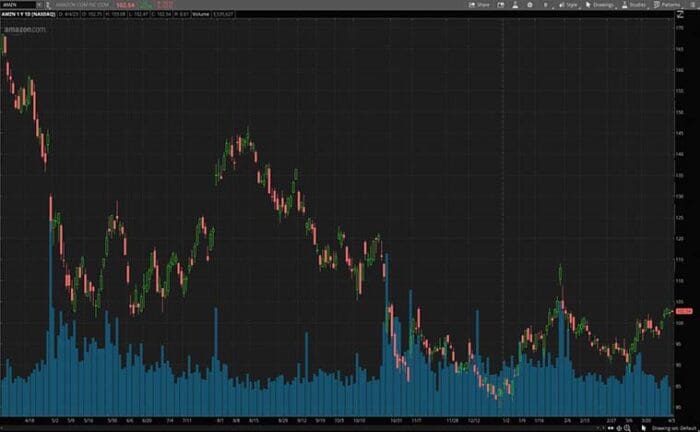Image resolution: width=700 pixels, height=432 pixels.
Task: Click the AMZN symbol input field
Action: point(18,4)
